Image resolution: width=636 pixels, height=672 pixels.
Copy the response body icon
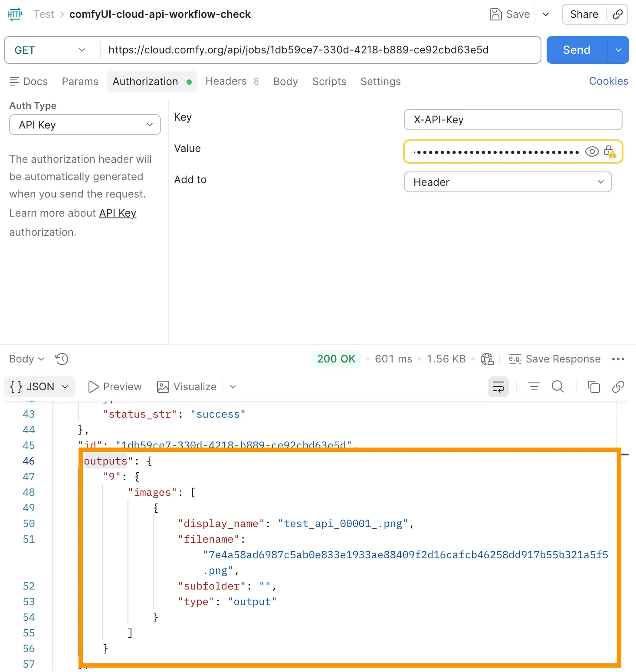593,386
